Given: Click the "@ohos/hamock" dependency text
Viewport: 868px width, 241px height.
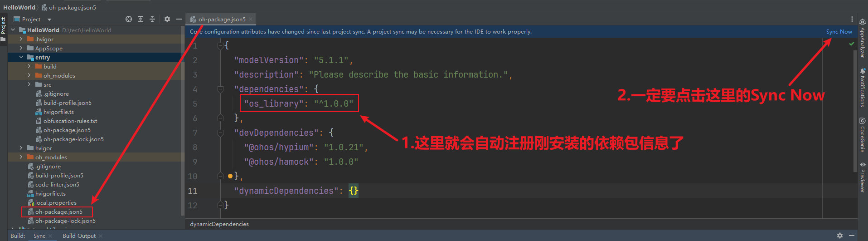Looking at the screenshot, I should click(279, 162).
